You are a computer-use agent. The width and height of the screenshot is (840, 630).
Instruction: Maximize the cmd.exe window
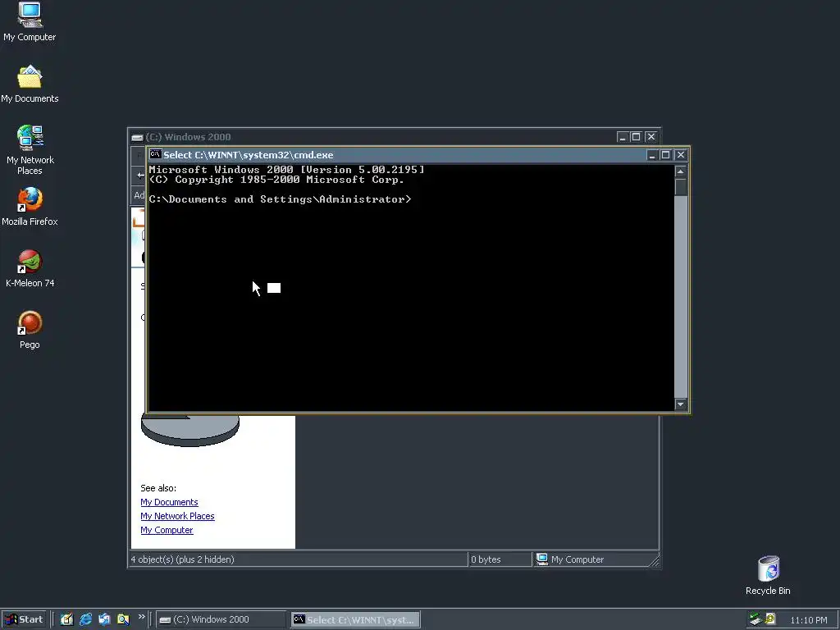click(x=665, y=155)
